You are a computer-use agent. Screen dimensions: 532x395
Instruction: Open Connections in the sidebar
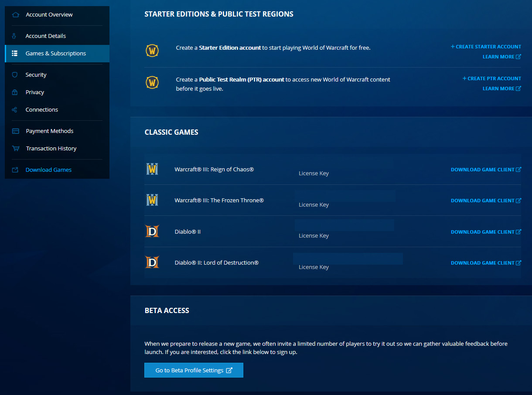pos(57,110)
